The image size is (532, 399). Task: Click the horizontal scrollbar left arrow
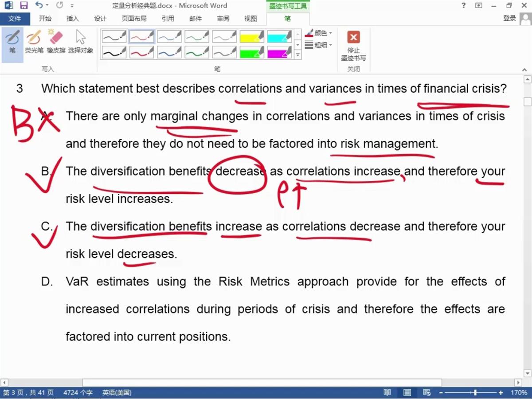(4, 382)
